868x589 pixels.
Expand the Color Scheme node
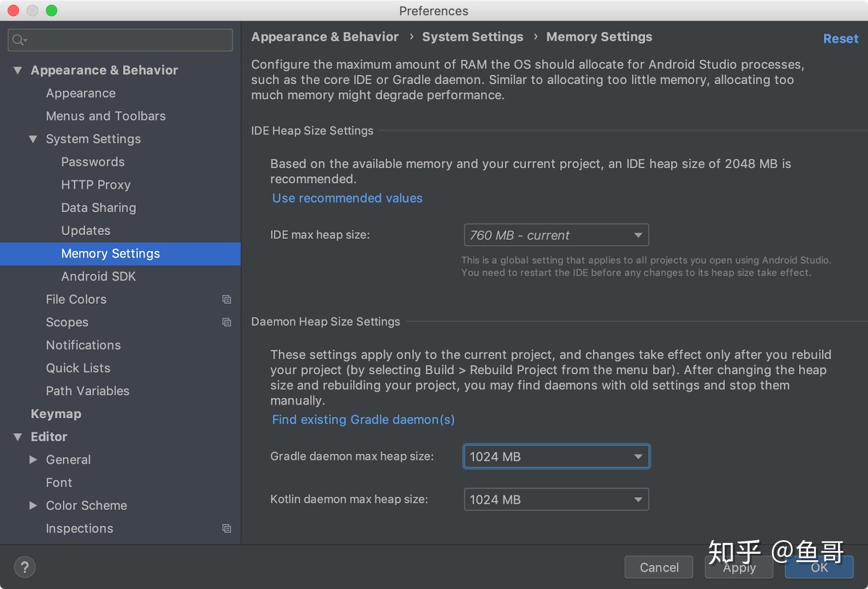[33, 505]
